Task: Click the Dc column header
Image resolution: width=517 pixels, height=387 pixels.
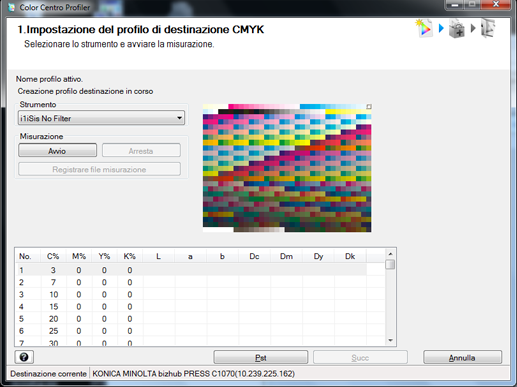Action: tap(254, 256)
